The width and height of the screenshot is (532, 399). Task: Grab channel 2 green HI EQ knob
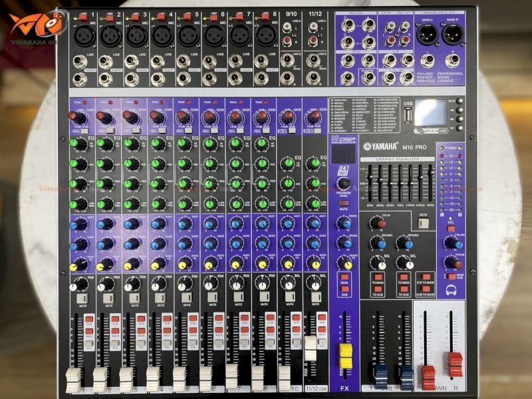(104, 144)
